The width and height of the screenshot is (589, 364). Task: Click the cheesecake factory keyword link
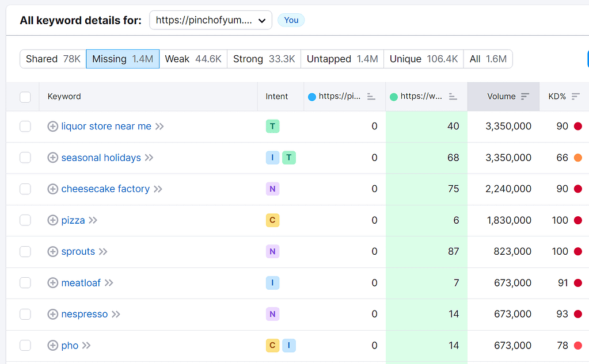point(107,189)
